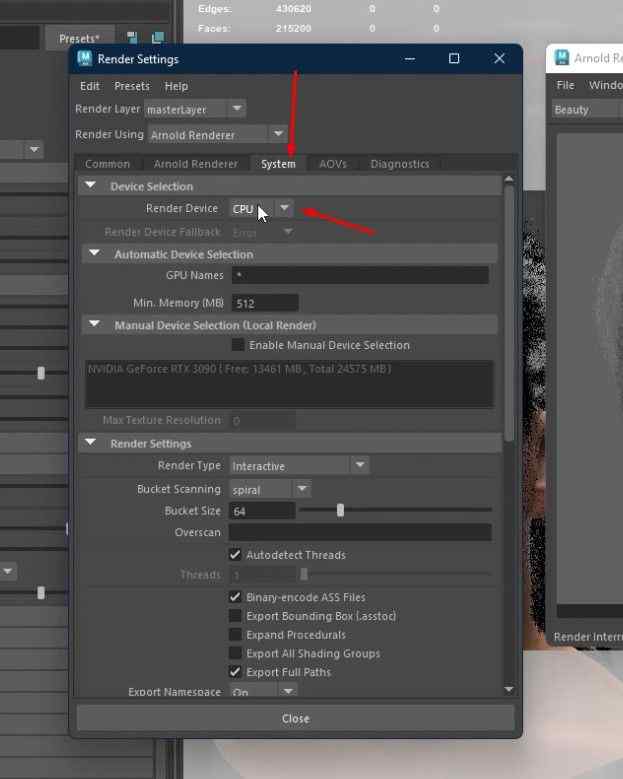Viewport: 623px width, 779px height.
Task: Collapse the Automatic Device Selection section
Action: click(x=94, y=253)
